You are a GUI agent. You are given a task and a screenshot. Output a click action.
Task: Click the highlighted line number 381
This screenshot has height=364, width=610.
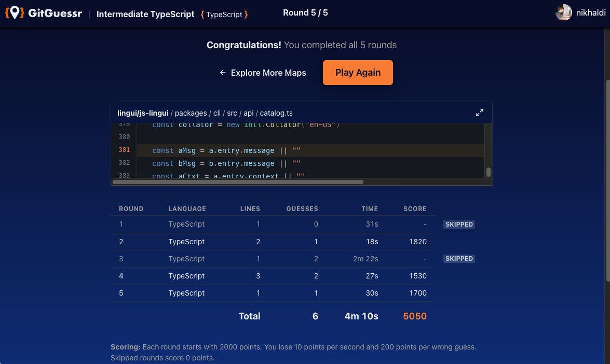tap(124, 150)
